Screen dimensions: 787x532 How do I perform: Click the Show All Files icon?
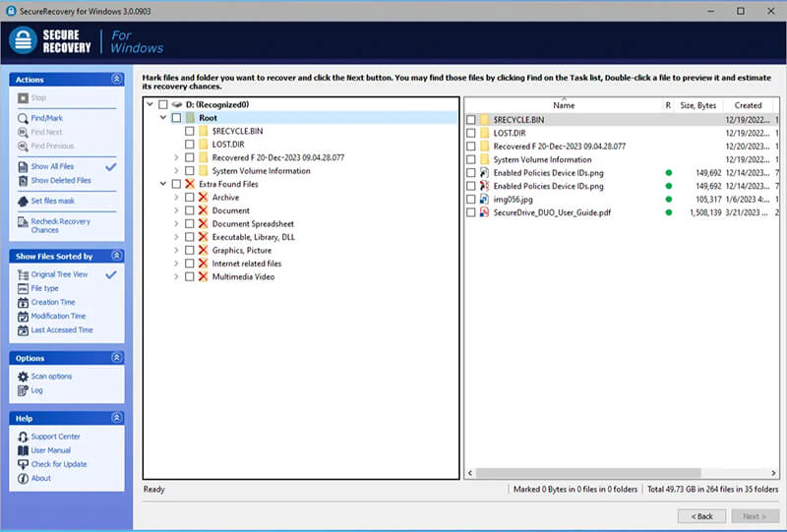23,166
